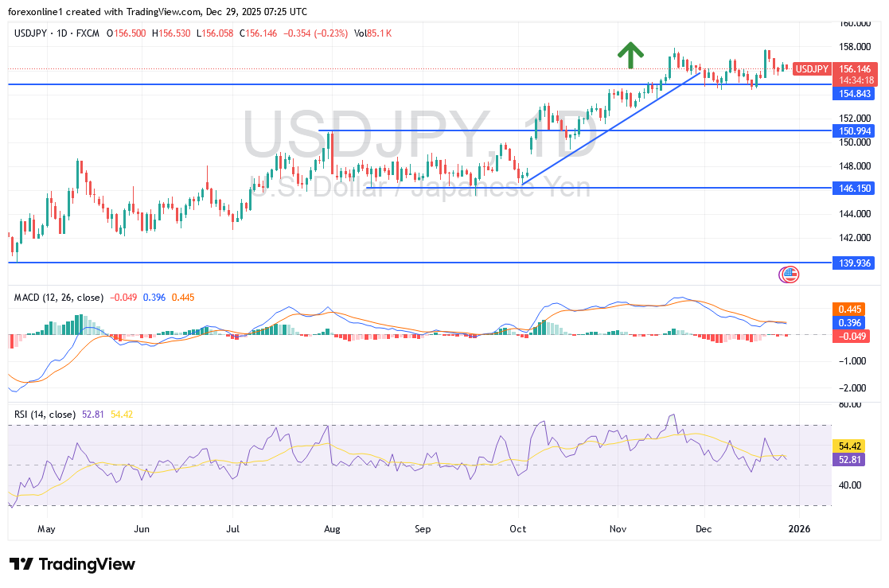Click the green up arrow annotation
This screenshot has width=889, height=588.
click(x=630, y=54)
